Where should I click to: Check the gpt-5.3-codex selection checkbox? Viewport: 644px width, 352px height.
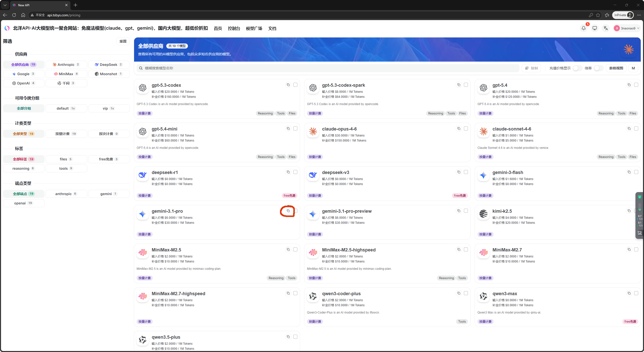coord(295,85)
